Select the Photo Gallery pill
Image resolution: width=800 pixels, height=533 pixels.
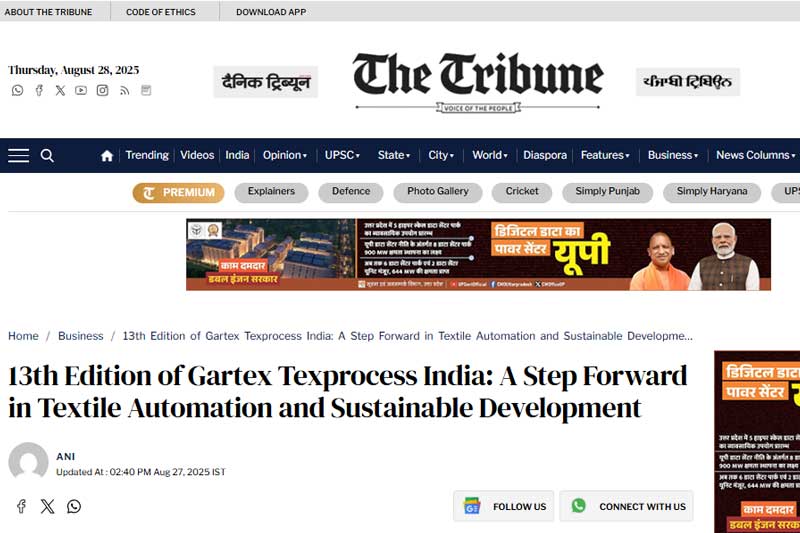coord(438,192)
